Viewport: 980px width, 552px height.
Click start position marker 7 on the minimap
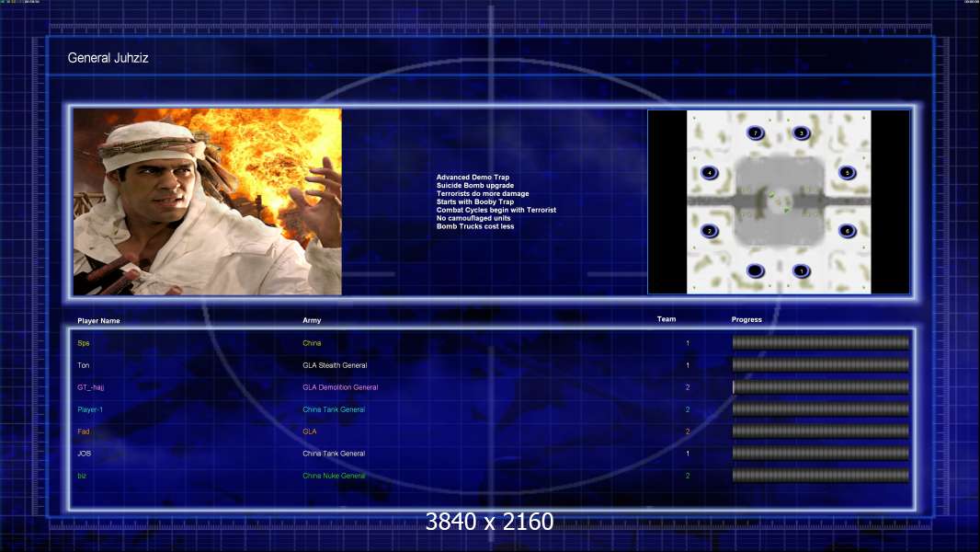(756, 132)
